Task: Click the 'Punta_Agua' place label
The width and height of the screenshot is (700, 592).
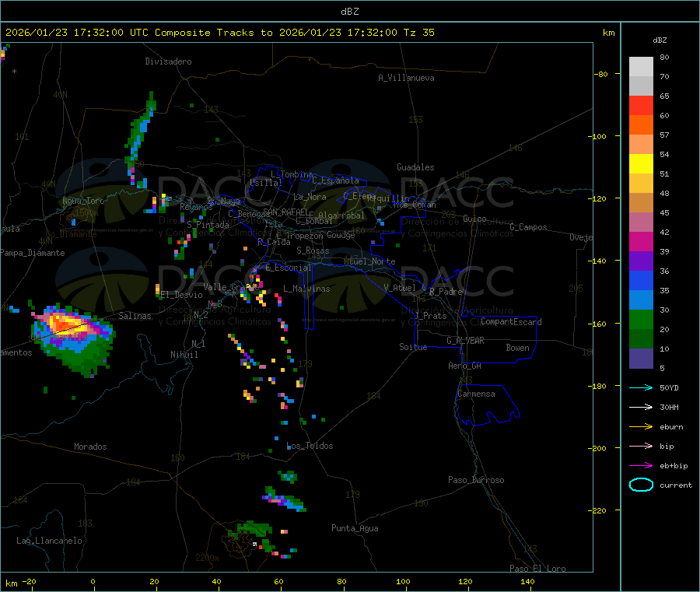Action: pos(355,528)
